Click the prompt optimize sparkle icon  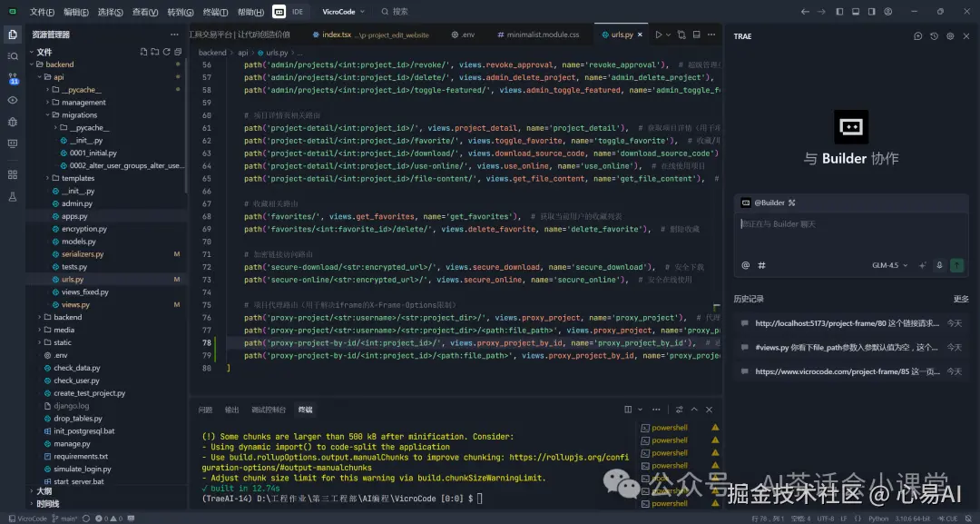point(923,265)
